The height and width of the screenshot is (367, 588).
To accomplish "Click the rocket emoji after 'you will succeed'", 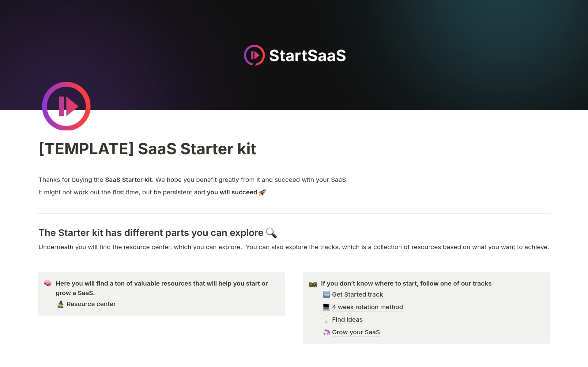I will point(262,192).
